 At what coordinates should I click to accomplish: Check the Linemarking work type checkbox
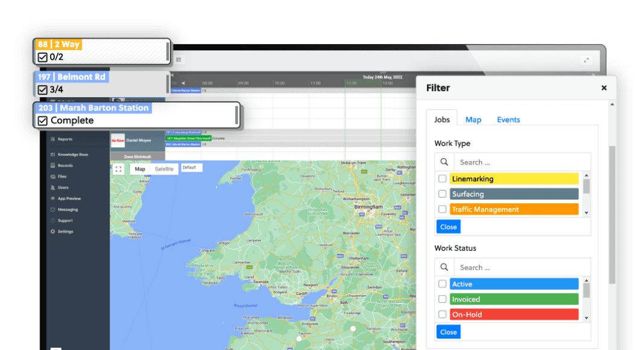coord(443,179)
